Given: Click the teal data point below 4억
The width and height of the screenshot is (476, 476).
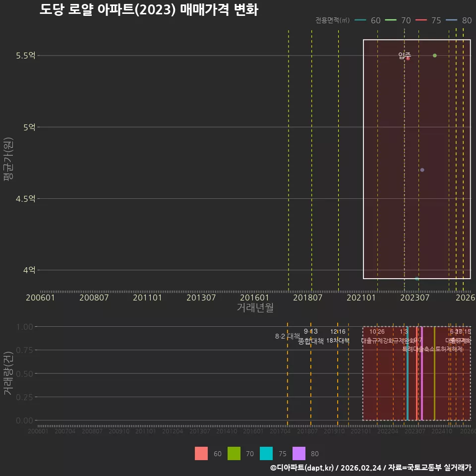Looking at the screenshot, I should coord(417,279).
